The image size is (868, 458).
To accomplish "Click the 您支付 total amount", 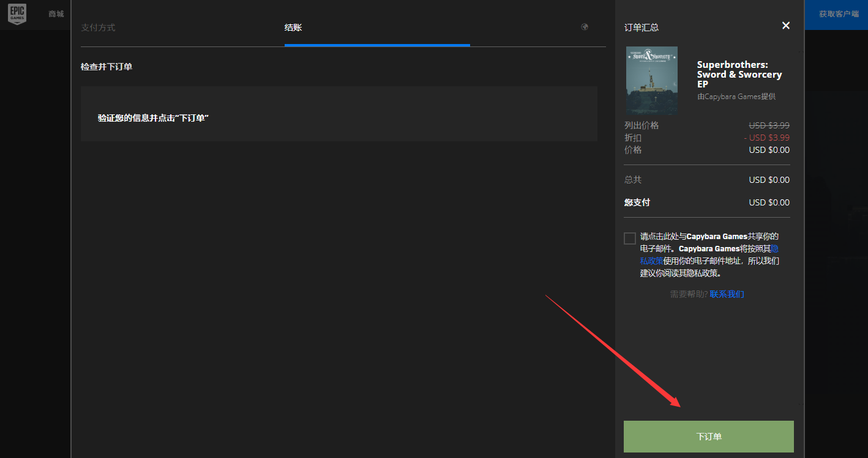I will tap(769, 202).
